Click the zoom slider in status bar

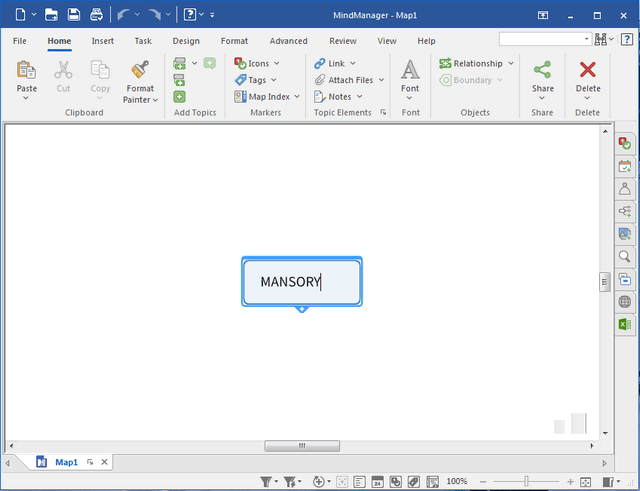pos(527,482)
